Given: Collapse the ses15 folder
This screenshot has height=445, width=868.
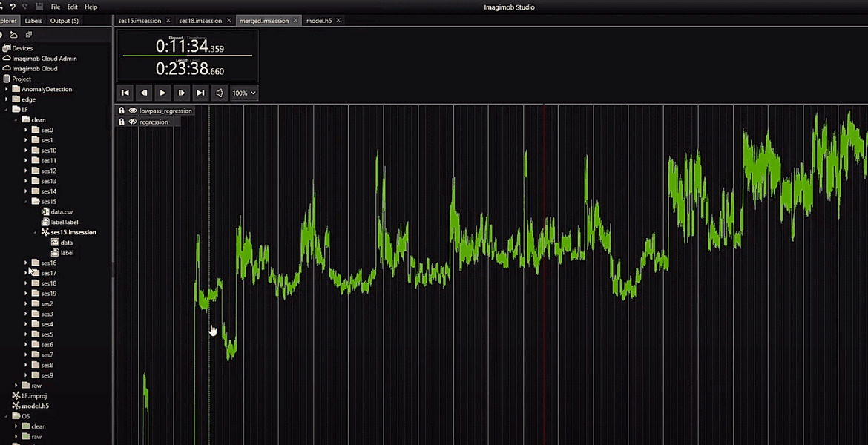Looking at the screenshot, I should (x=26, y=202).
